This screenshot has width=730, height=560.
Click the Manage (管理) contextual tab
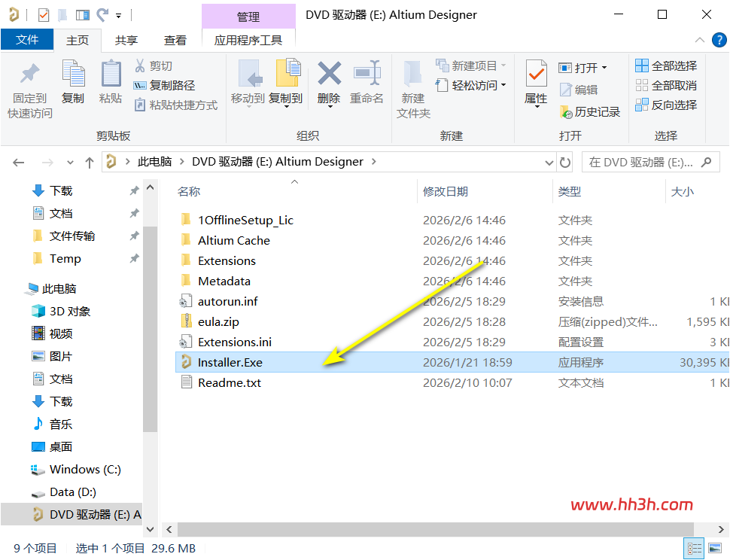248,17
